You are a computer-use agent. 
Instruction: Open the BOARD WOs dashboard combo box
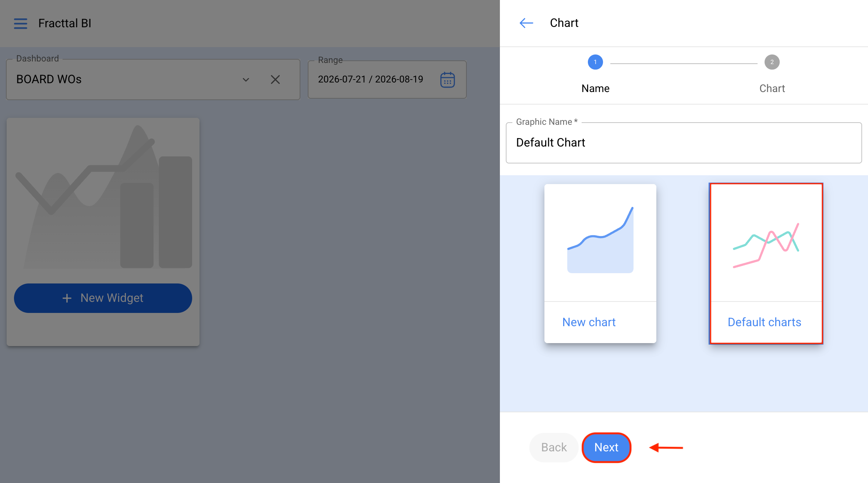coord(153,80)
